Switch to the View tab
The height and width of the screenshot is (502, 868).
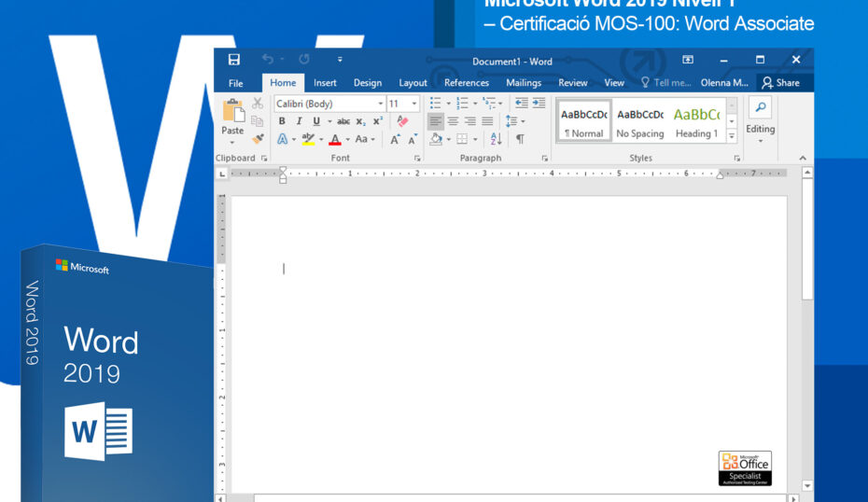pos(614,83)
